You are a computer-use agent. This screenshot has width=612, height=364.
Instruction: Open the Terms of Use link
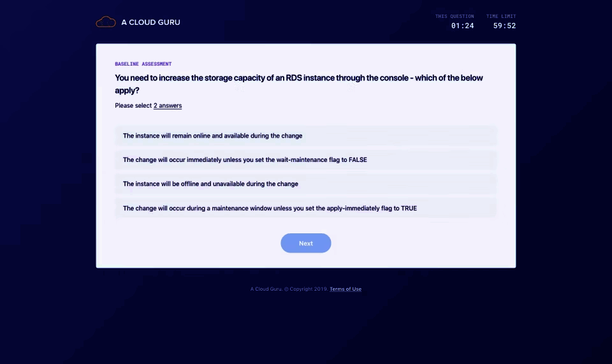click(x=346, y=289)
